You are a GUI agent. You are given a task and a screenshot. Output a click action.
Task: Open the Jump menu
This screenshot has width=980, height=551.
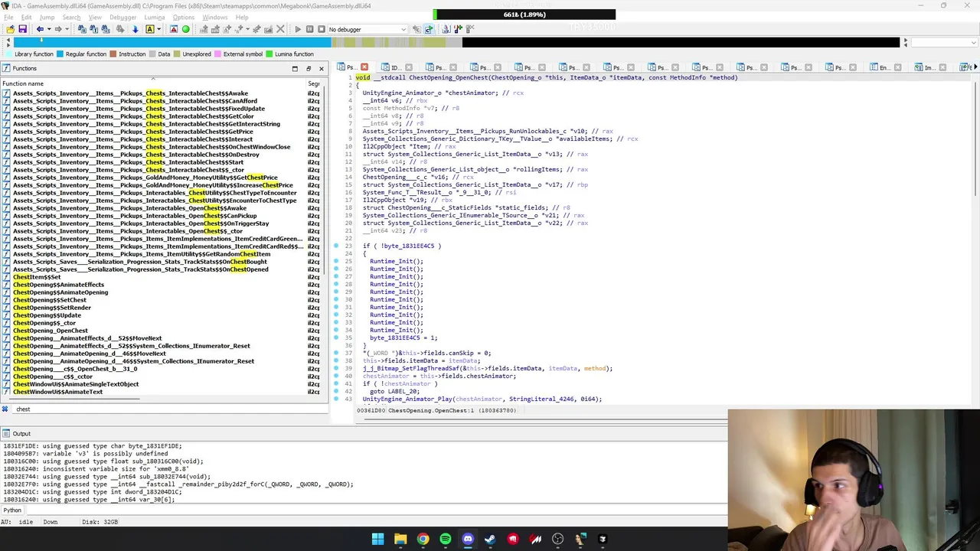pos(47,17)
